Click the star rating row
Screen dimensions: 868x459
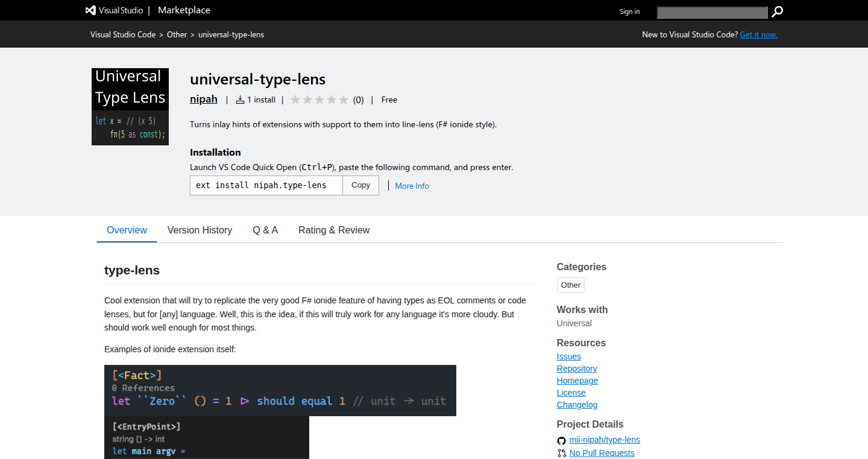click(319, 100)
